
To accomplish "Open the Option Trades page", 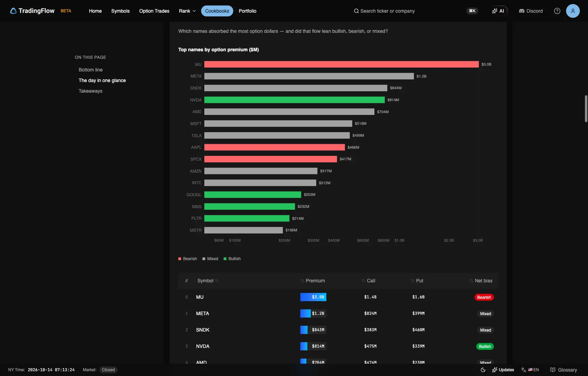I will (x=154, y=11).
